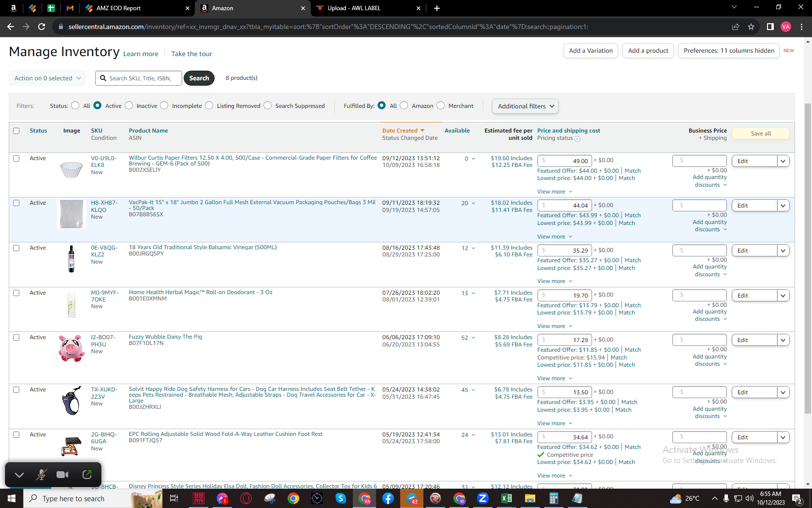Sort by the Date Created column

[x=404, y=131]
